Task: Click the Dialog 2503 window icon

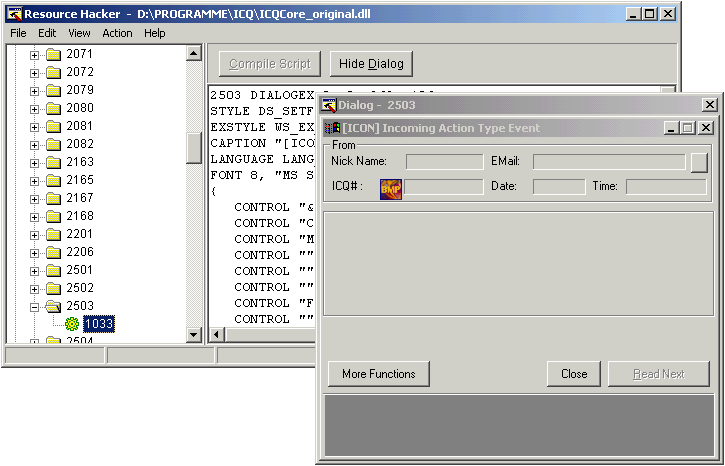Action: [x=328, y=105]
